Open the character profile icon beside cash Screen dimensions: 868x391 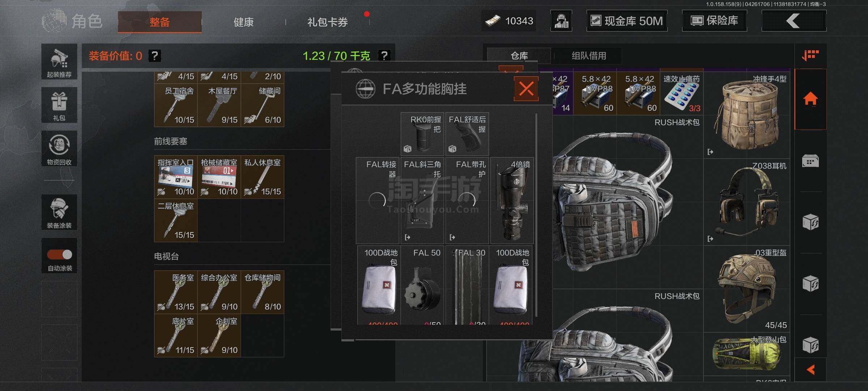click(561, 21)
